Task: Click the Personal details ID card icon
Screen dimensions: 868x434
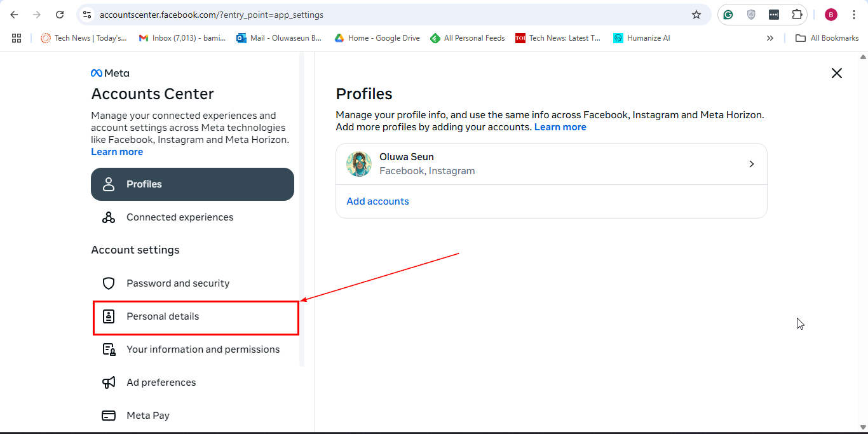Action: point(109,316)
